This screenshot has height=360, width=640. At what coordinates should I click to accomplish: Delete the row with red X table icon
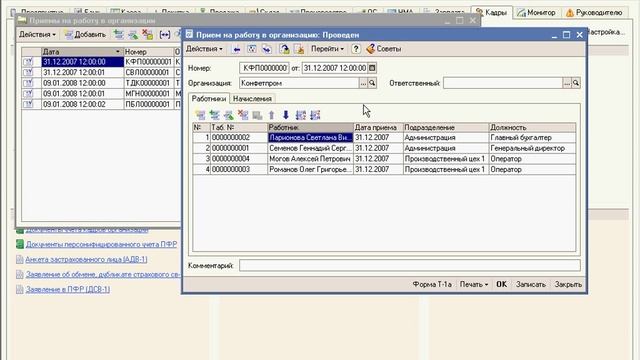pos(243,115)
